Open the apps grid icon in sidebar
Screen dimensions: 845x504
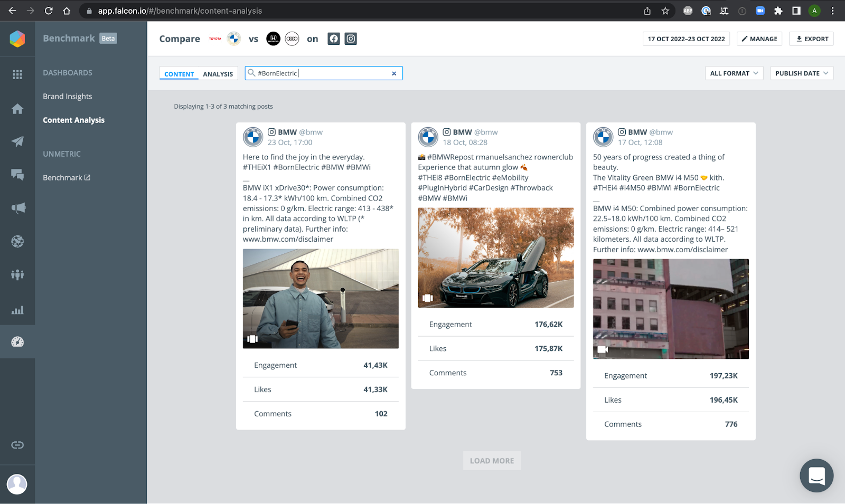[17, 74]
